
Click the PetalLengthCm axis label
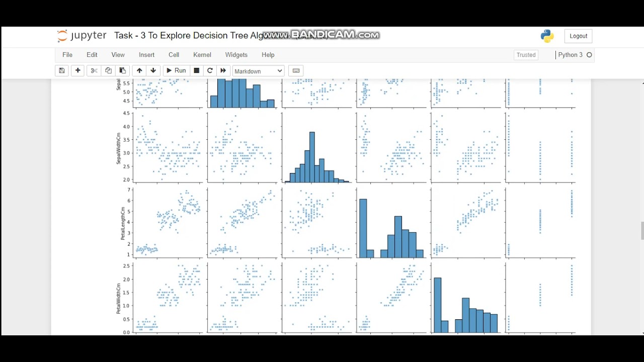click(x=122, y=223)
